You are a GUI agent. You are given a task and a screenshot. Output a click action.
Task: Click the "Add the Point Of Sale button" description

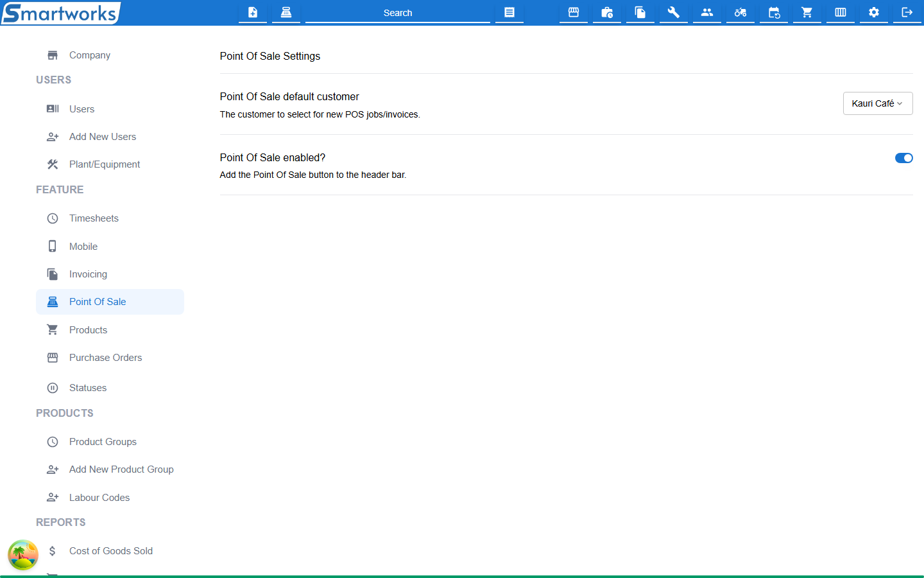pos(313,175)
